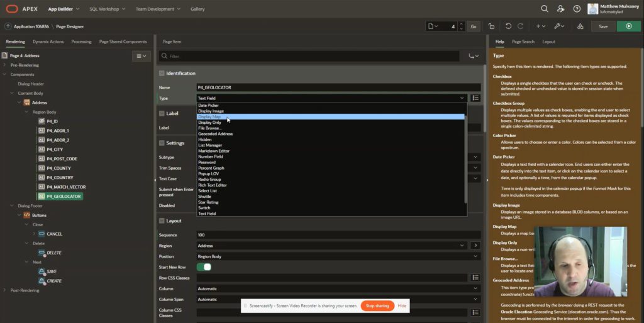Open the Page Designer breadcrumb link
The width and height of the screenshot is (644, 323).
coord(70,26)
